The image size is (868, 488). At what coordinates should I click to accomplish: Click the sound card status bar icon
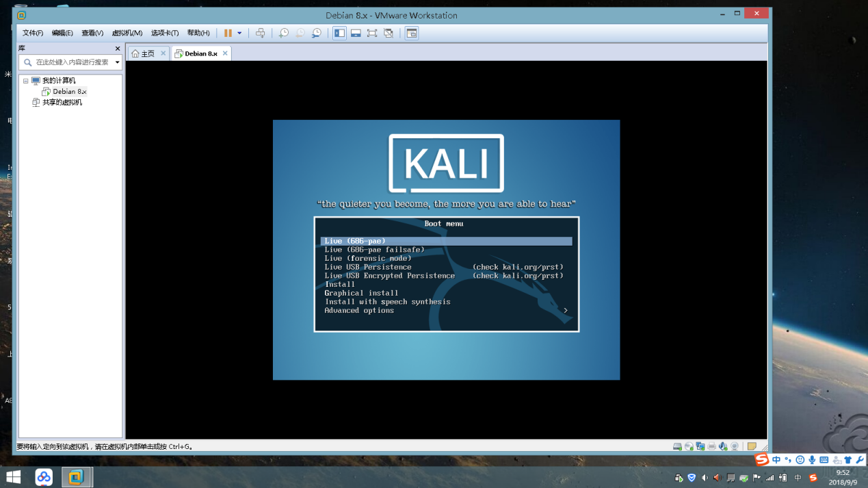(x=723, y=446)
